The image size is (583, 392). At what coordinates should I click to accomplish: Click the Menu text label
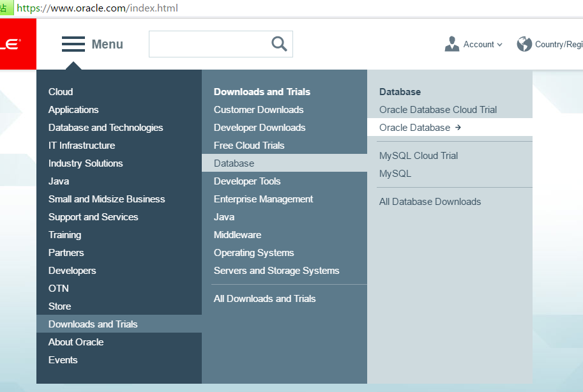107,44
